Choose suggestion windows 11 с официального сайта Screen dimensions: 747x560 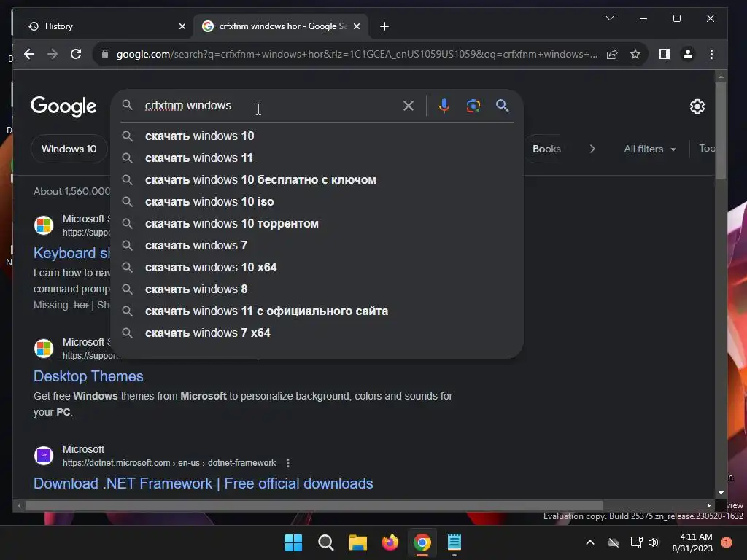(317, 311)
